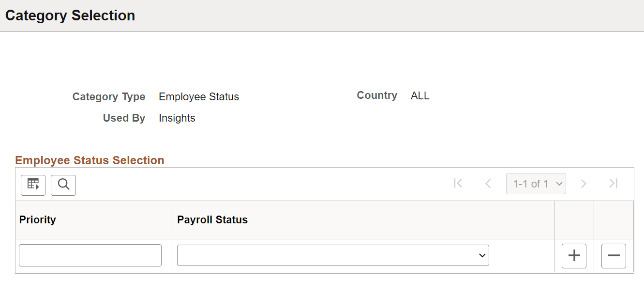
Task: Click the Priority column header
Action: tap(37, 219)
